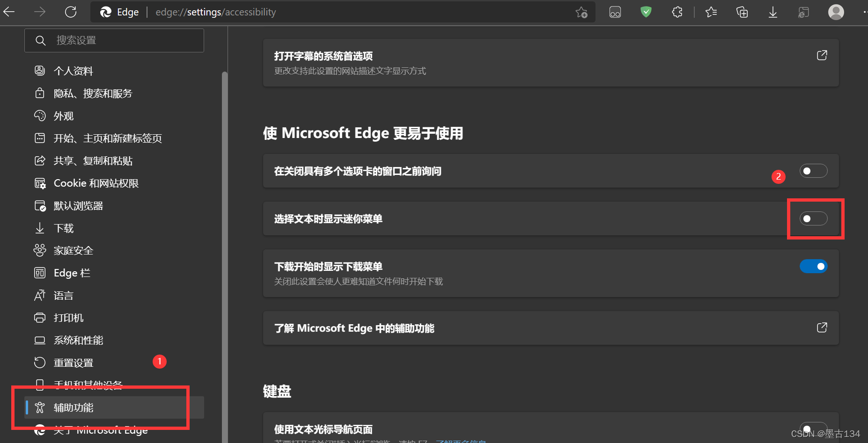Click the 搜索设置 search box
The height and width of the screenshot is (443, 868).
pos(114,40)
